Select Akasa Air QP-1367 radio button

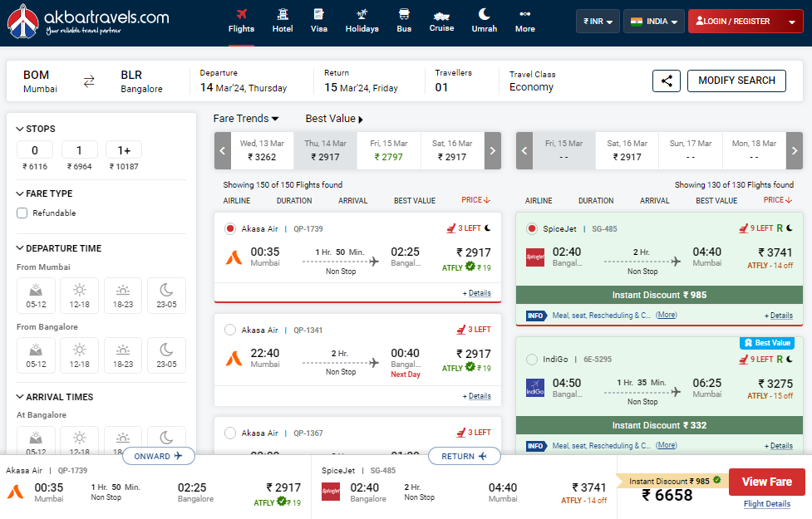point(230,433)
